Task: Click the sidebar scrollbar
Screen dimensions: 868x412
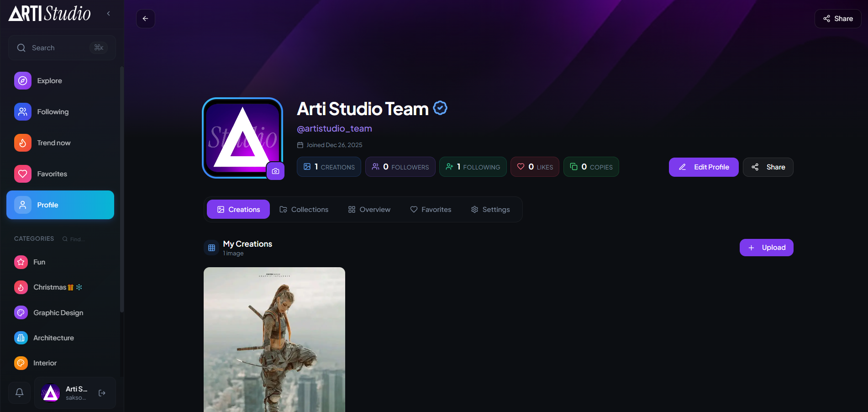Action: [x=121, y=190]
